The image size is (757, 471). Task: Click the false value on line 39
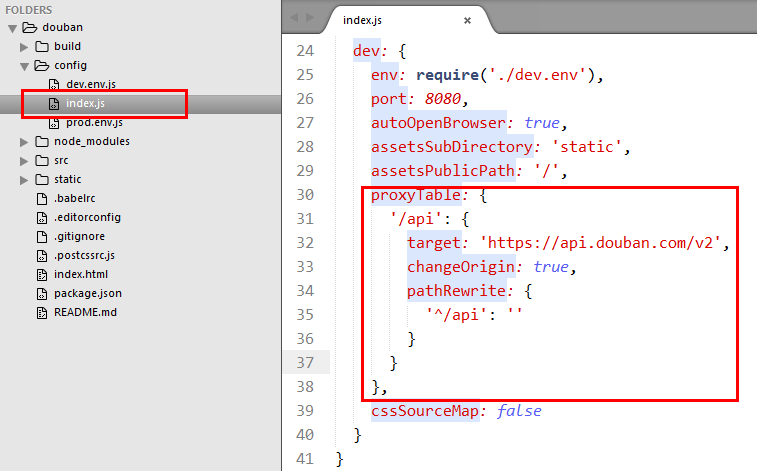point(519,411)
